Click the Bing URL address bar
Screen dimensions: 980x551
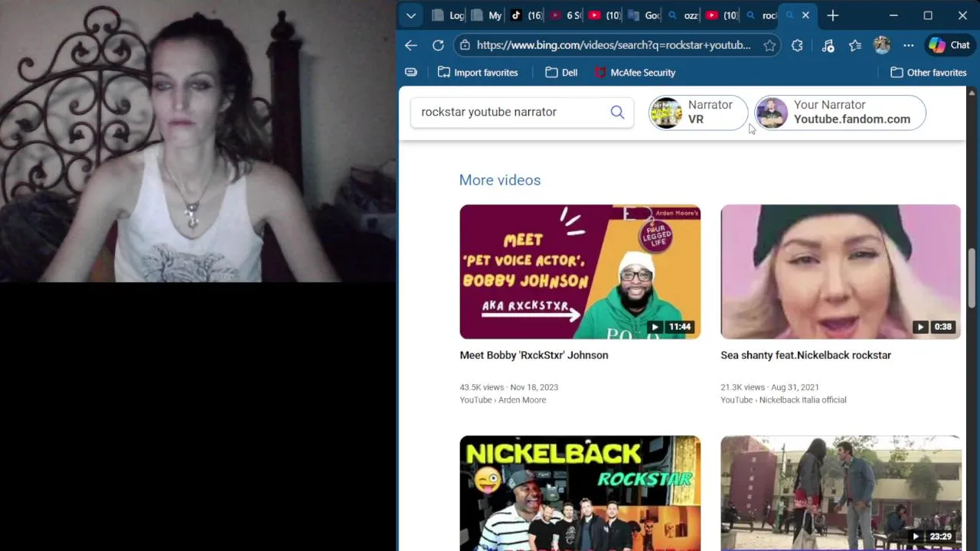point(613,45)
